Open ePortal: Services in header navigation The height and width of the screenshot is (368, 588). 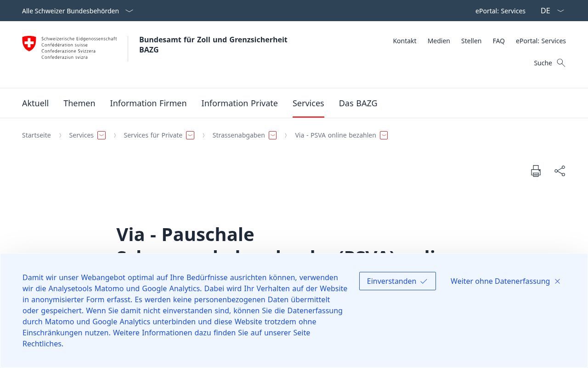coord(541,41)
